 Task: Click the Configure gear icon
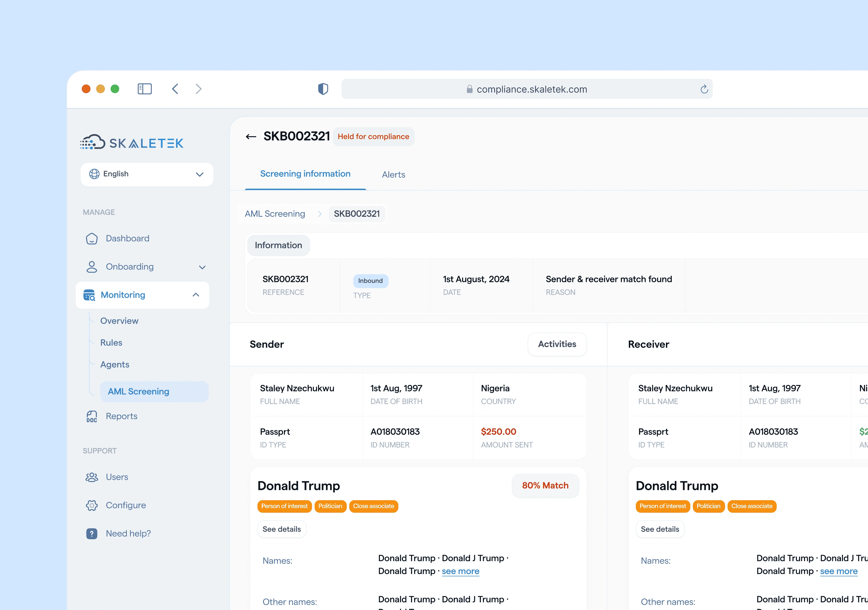click(92, 505)
